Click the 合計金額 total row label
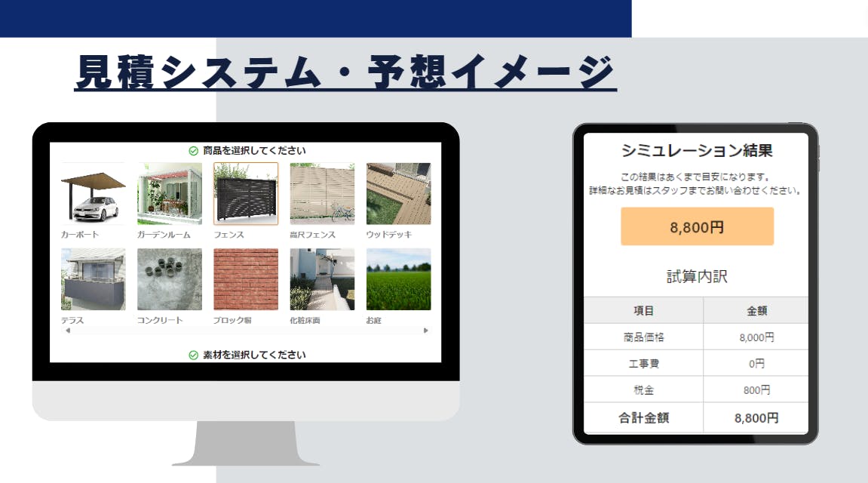Viewport: 868px width, 483px height. [x=643, y=417]
